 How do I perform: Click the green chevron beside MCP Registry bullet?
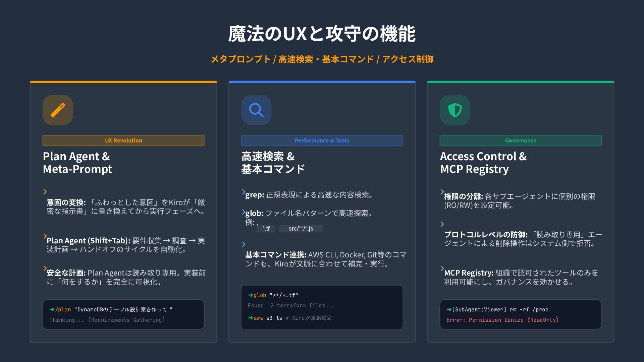[x=442, y=268]
